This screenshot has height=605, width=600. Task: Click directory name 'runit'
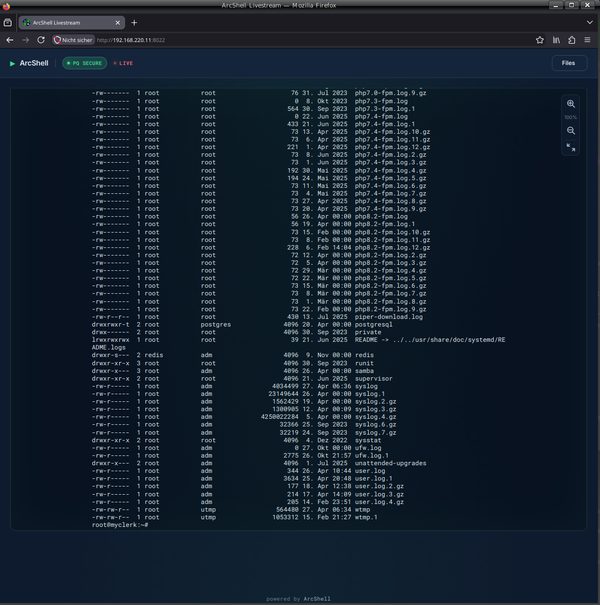click(x=364, y=363)
